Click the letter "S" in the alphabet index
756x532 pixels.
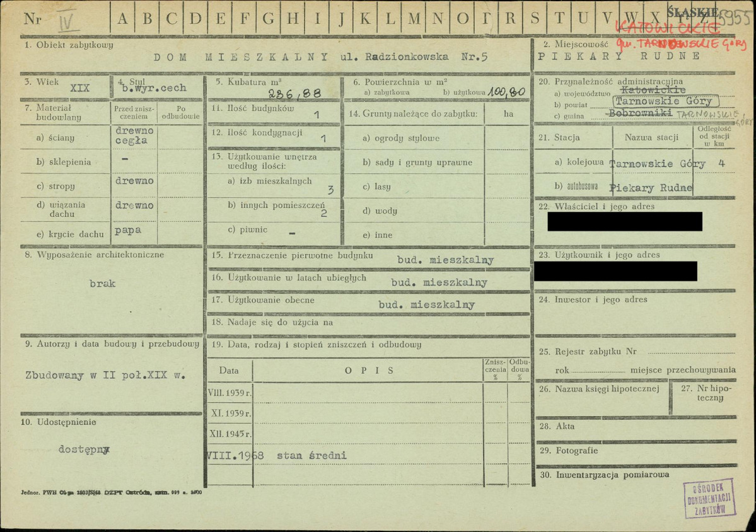[x=535, y=18]
